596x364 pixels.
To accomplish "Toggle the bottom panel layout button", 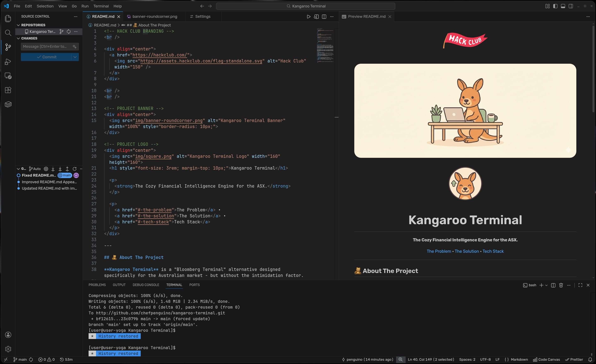I will pos(563,6).
